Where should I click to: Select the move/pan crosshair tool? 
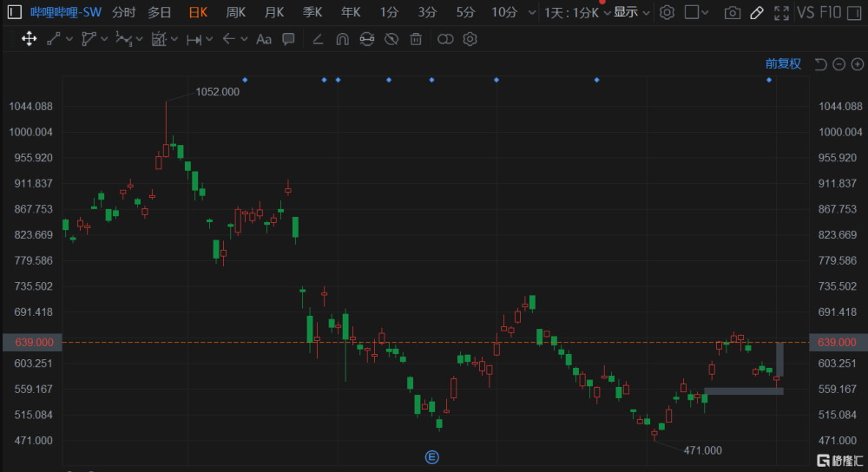[29, 39]
